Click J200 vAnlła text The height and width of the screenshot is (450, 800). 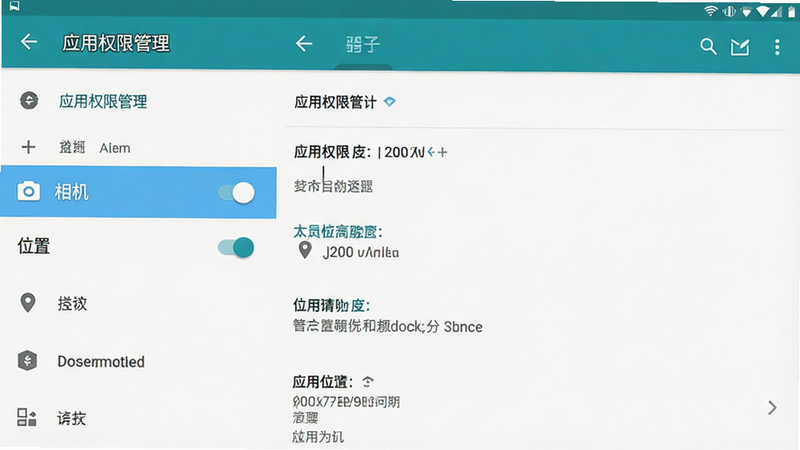pyautogui.click(x=361, y=252)
